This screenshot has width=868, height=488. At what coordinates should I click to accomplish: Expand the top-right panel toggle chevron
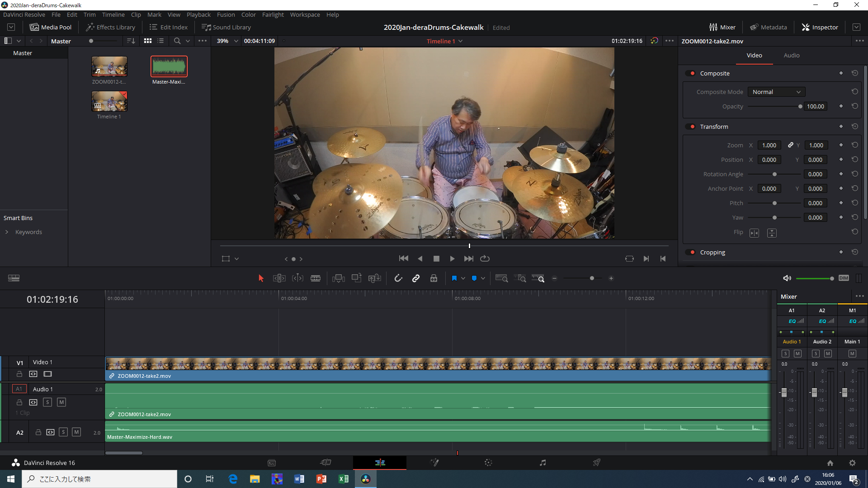coord(856,27)
